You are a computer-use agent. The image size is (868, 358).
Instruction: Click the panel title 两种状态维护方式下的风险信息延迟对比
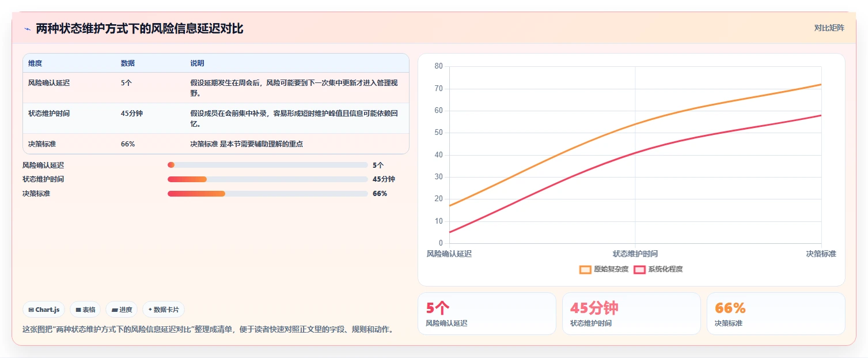tap(140, 29)
